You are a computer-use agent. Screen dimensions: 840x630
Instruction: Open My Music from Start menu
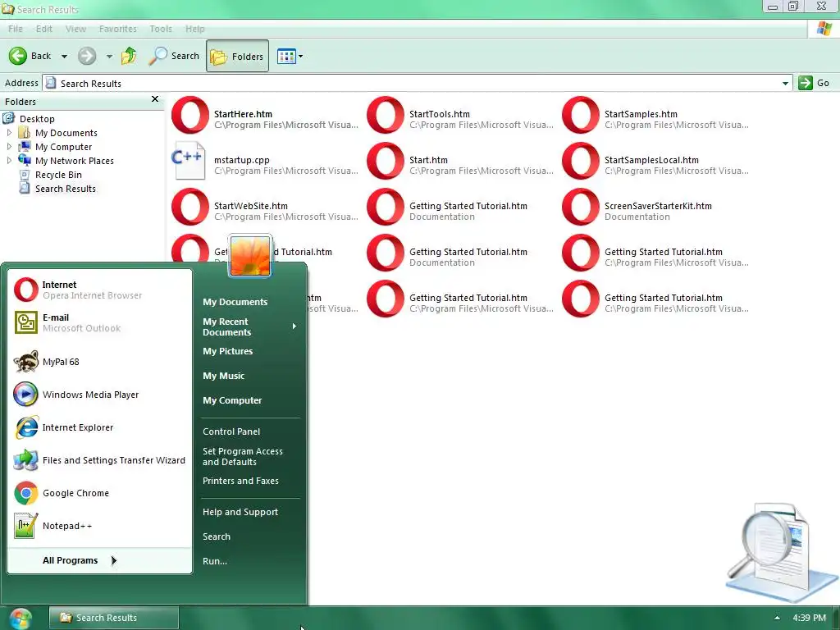[x=223, y=376]
